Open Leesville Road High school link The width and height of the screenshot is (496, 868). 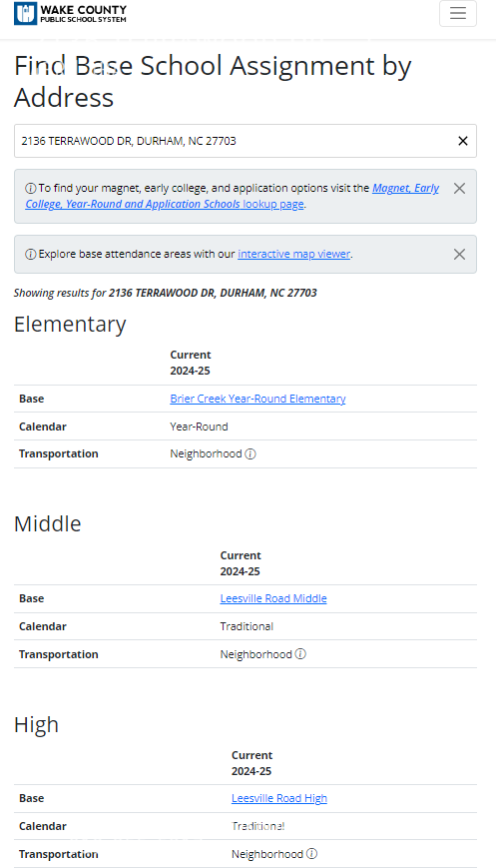tap(279, 798)
